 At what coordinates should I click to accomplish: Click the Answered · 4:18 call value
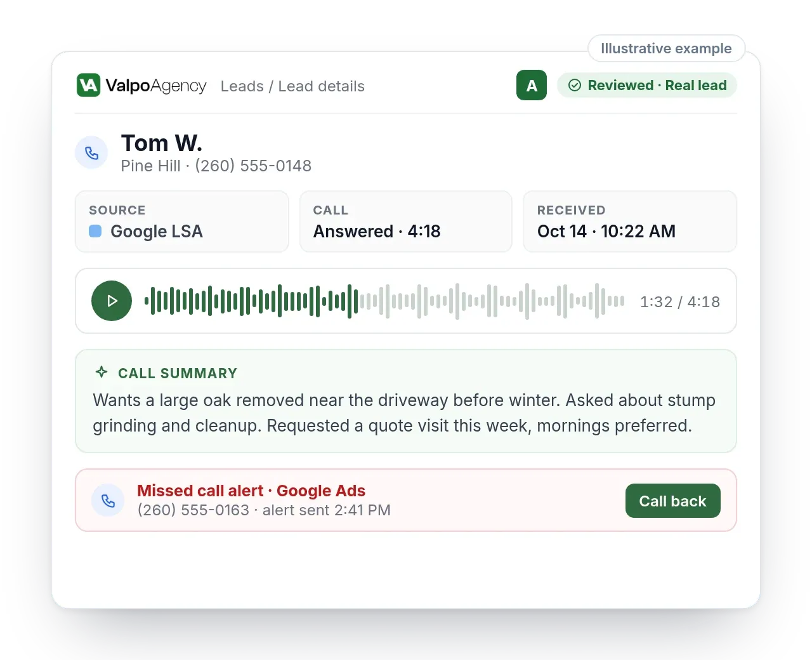click(x=377, y=231)
